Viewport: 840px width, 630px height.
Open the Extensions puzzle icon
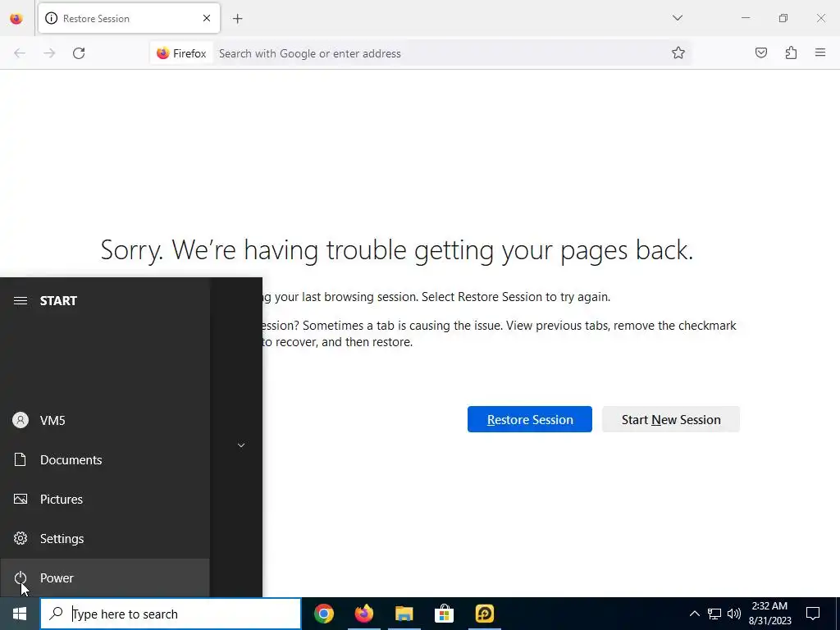[x=791, y=53]
